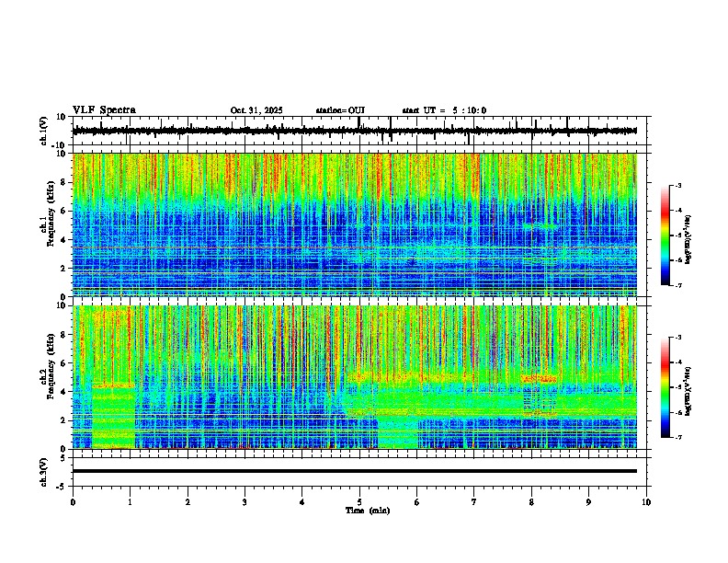Click time axis tick label "5"
728x563 pixels.
tap(359, 502)
